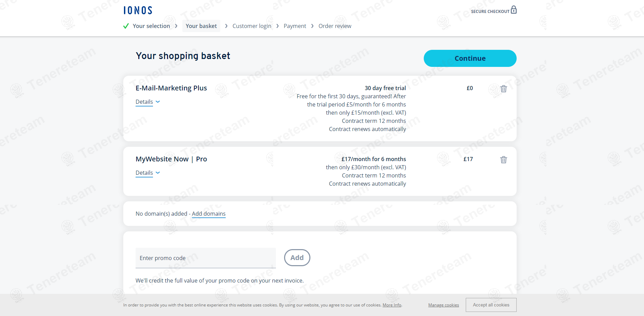Click the promo code credit notice text

(220, 281)
